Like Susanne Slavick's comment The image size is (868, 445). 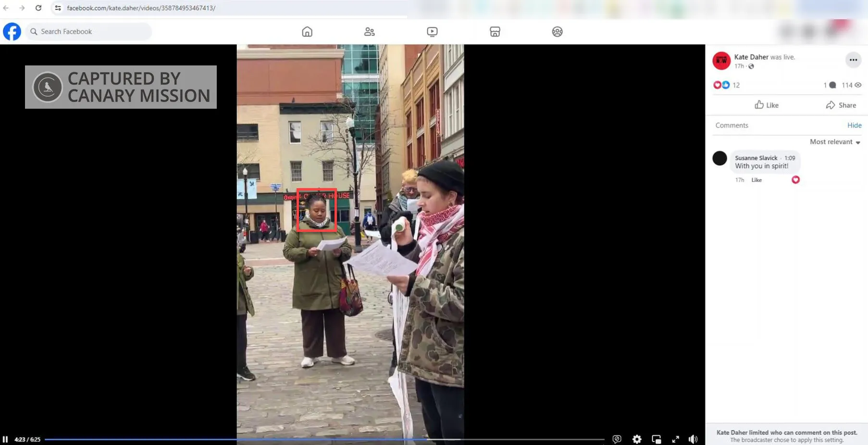tap(756, 180)
